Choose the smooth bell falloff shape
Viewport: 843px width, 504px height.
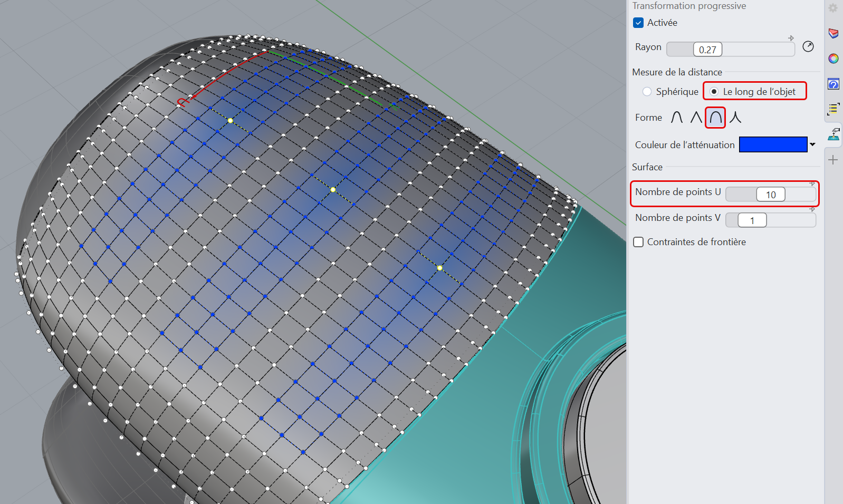pos(677,117)
